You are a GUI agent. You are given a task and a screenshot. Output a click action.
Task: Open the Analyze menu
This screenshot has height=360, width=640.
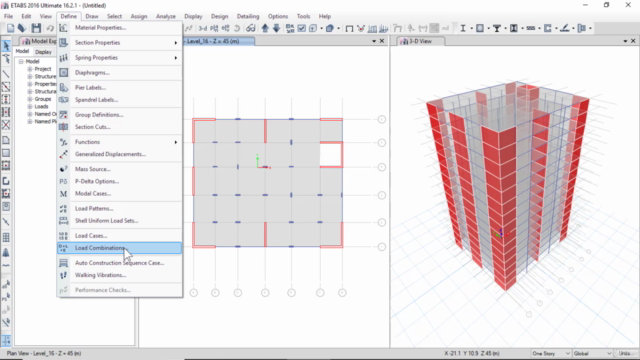pos(166,16)
